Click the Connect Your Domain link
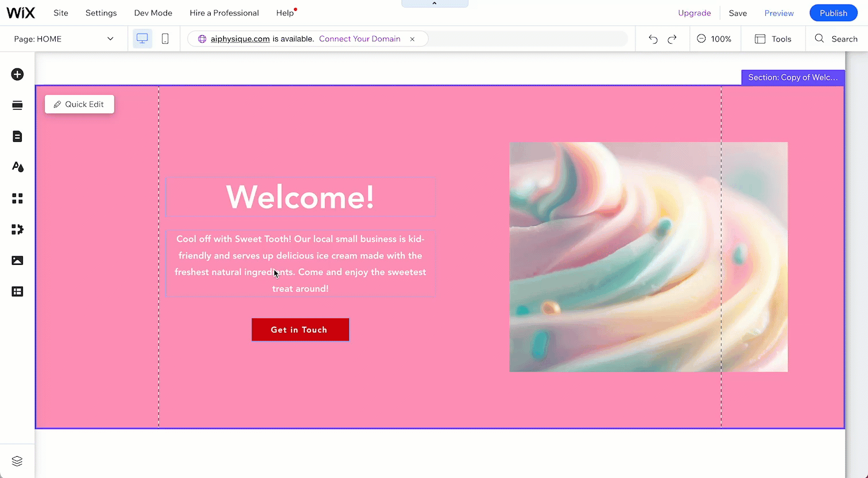This screenshot has height=478, width=868. (x=360, y=39)
